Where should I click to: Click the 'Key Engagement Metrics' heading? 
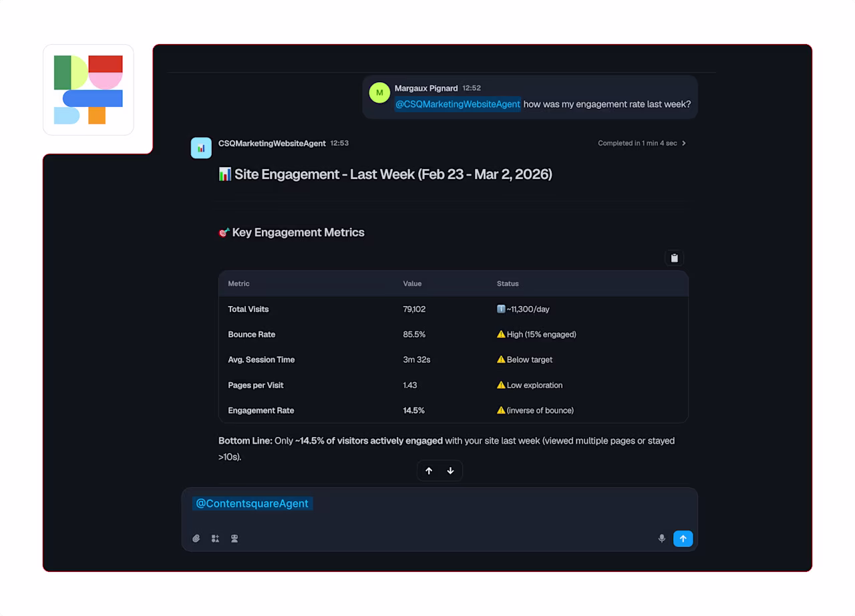coord(291,233)
